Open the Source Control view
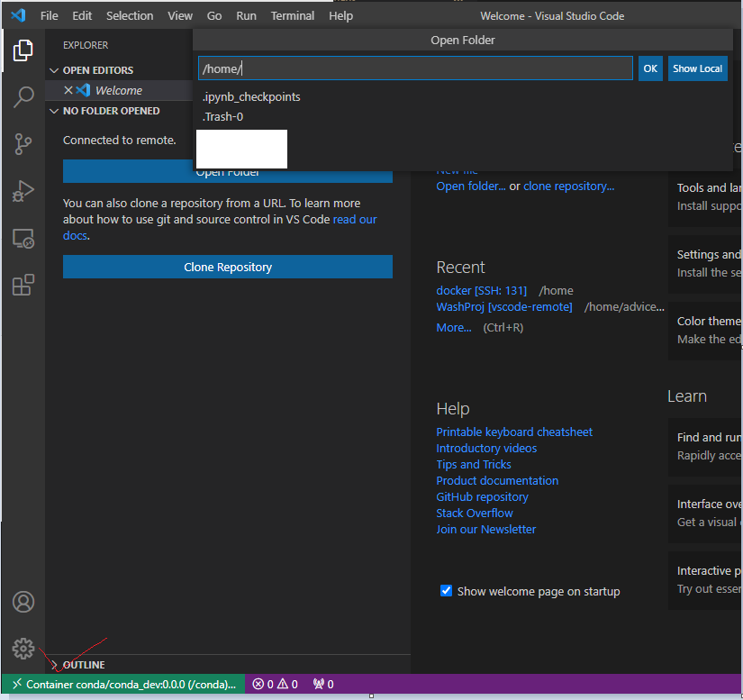743x700 pixels. tap(23, 143)
